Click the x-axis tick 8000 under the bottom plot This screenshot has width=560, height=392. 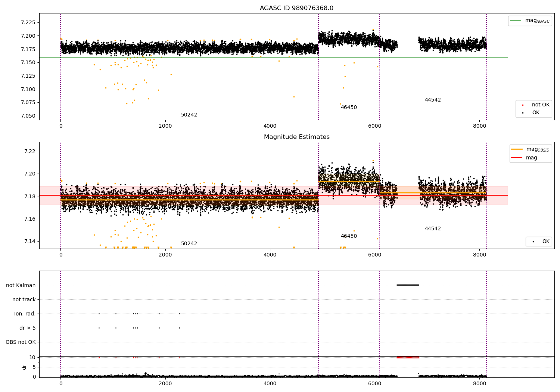(x=479, y=383)
